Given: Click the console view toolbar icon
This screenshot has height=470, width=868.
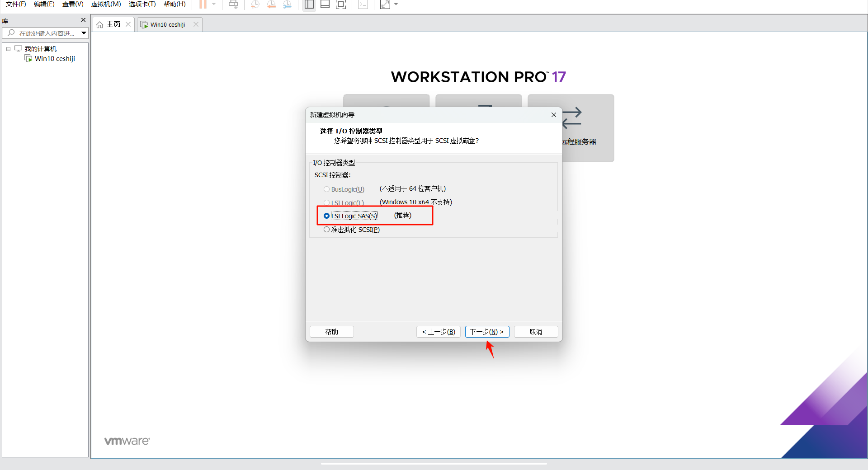Looking at the screenshot, I should [x=363, y=5].
